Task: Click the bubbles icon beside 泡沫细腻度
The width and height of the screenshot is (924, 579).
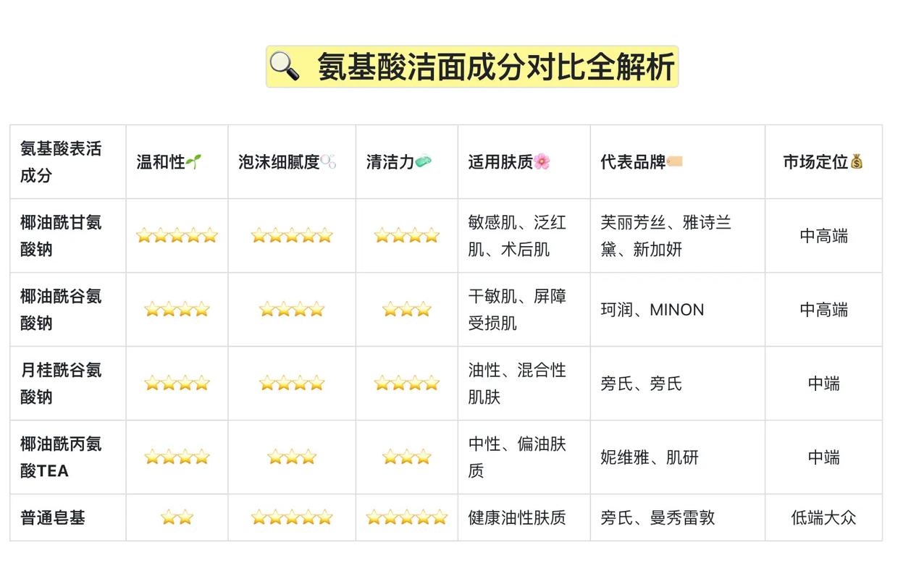Action: point(328,162)
